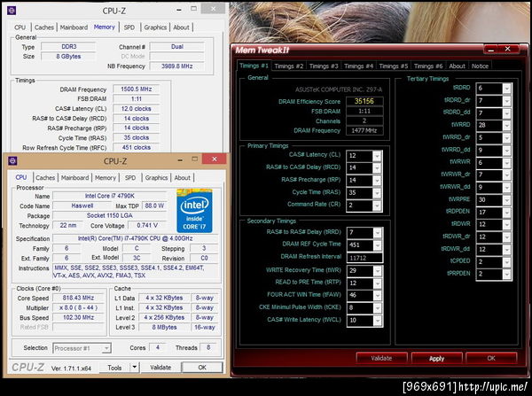Open the tWRWR_dd dropdown

tap(506, 188)
